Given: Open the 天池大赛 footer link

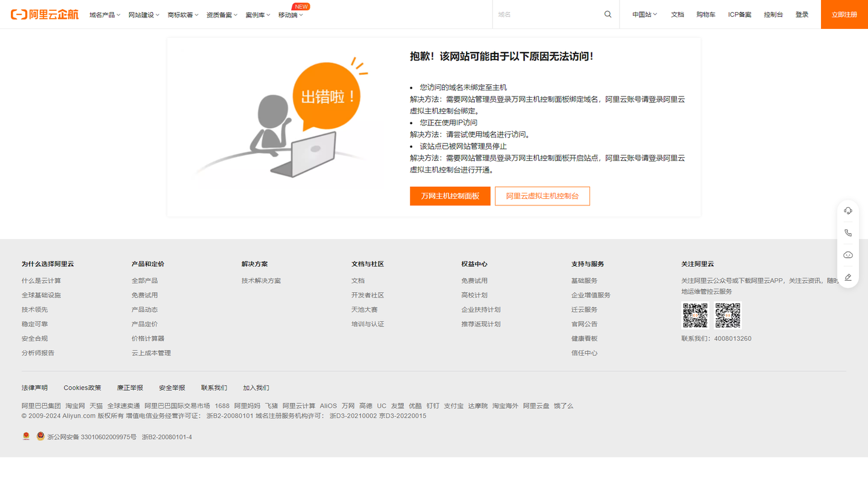Looking at the screenshot, I should click(x=365, y=310).
